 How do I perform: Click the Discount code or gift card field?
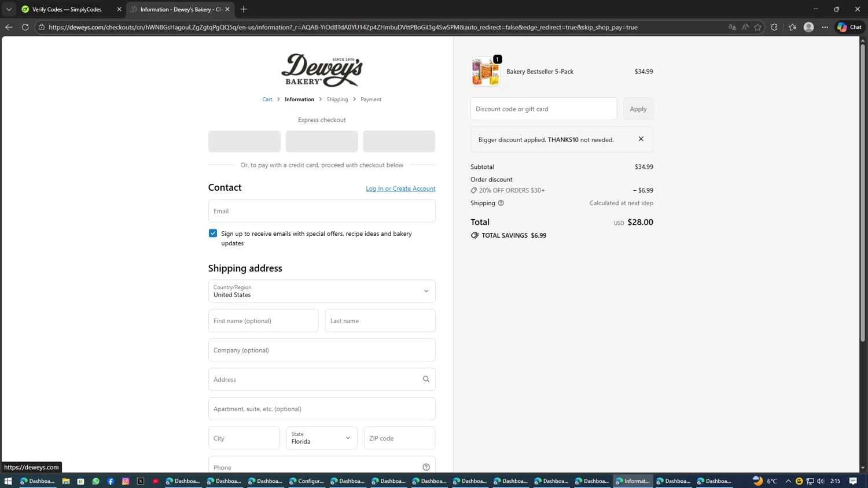544,109
